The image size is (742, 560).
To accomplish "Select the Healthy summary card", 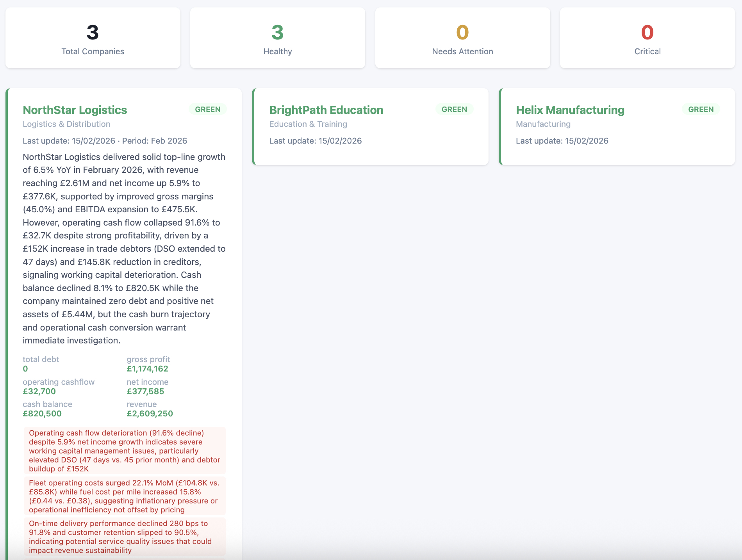I will (277, 37).
